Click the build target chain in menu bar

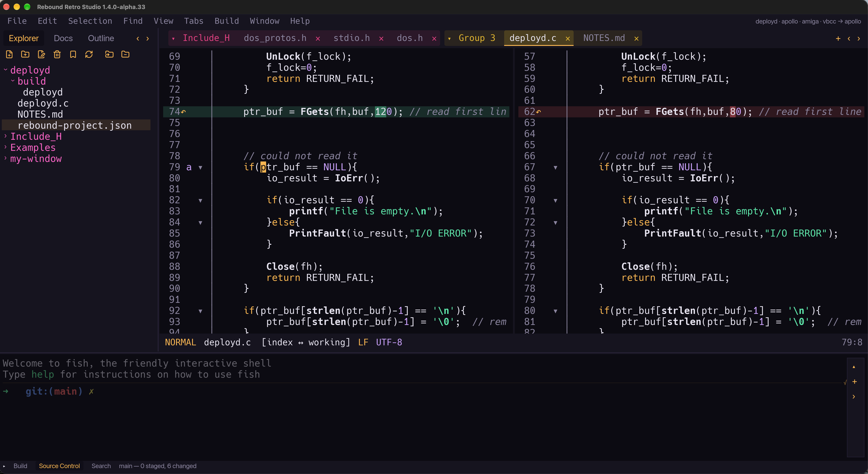tap(808, 21)
